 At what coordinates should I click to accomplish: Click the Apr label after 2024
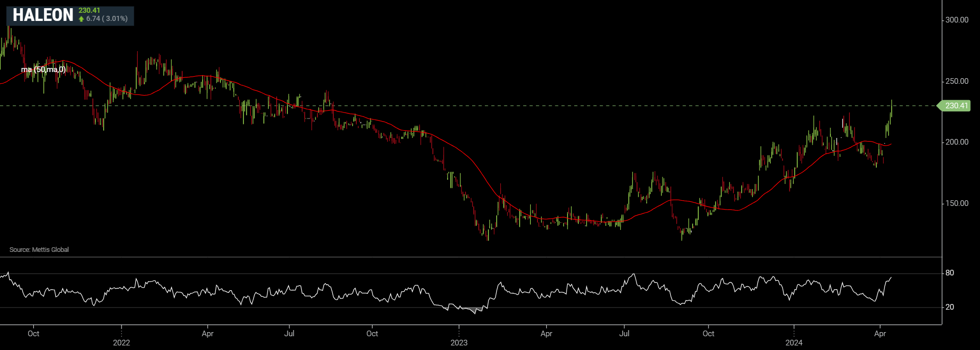point(880,334)
